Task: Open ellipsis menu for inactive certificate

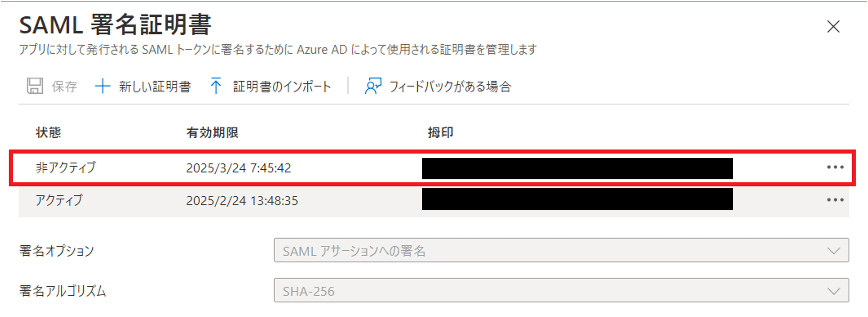Action: (835, 167)
